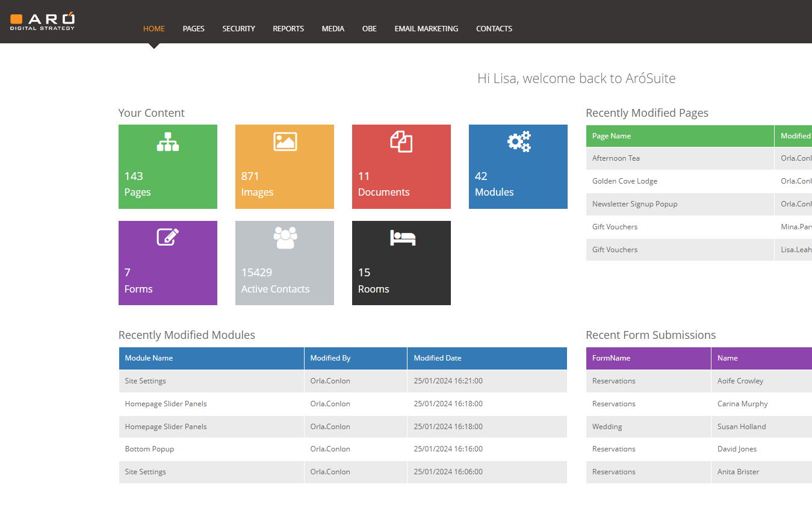Viewport: 812px width, 508px height.
Task: Click the Documents copy icon
Action: 401,142
